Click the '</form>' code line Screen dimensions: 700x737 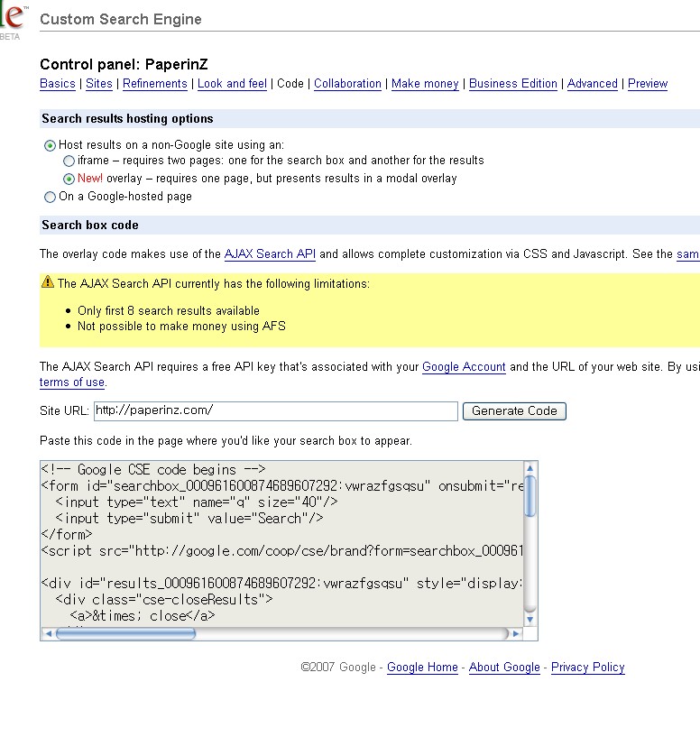point(66,535)
